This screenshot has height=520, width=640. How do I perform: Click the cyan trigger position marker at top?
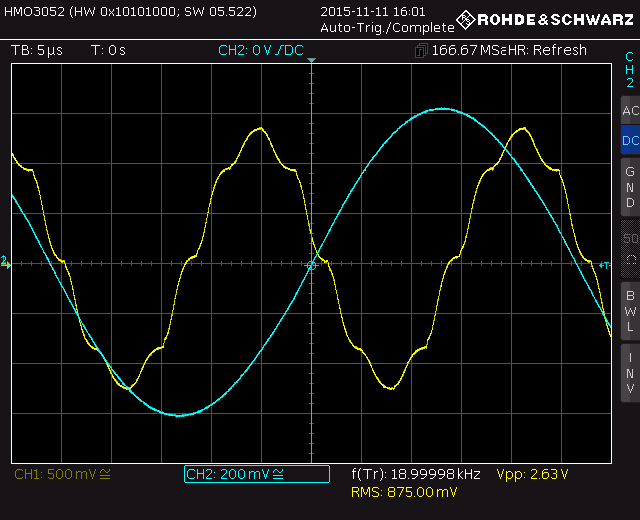tap(311, 62)
